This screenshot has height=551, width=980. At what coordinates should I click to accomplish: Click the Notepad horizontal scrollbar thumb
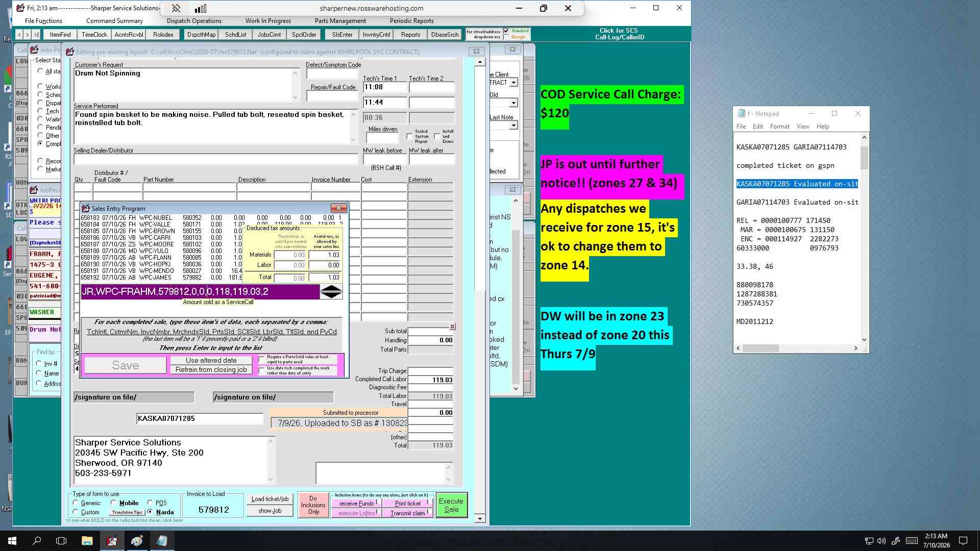coord(761,348)
